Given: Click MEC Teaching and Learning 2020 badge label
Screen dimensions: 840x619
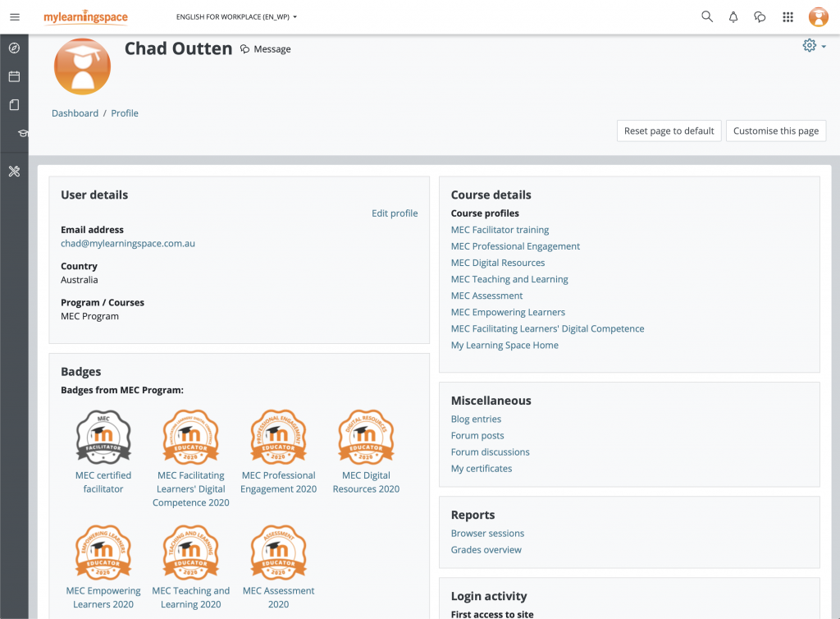Looking at the screenshot, I should (190, 598).
